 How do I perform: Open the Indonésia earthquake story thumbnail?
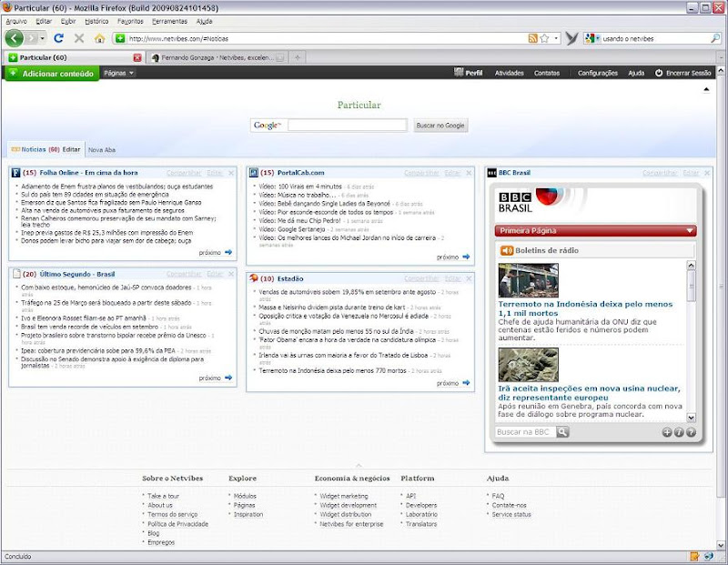(528, 280)
